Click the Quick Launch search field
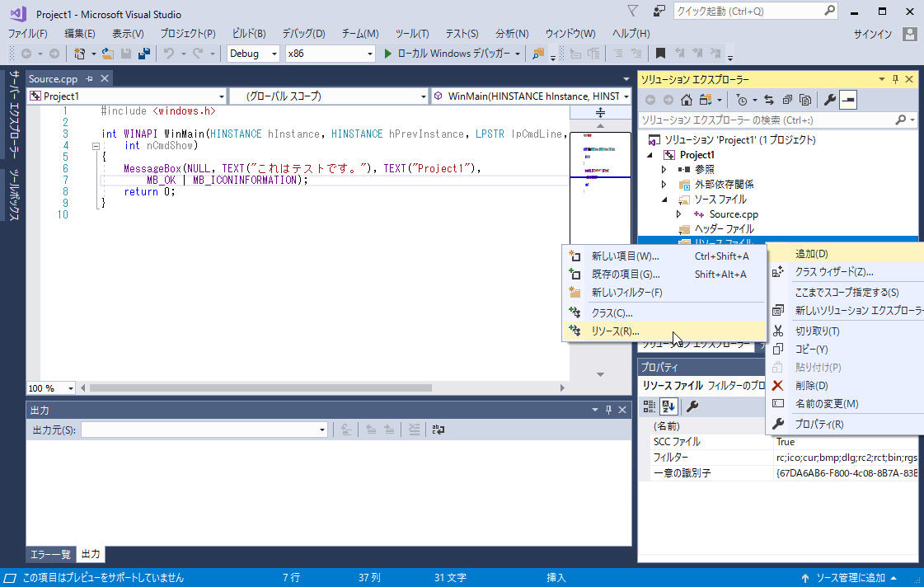 [x=756, y=12]
